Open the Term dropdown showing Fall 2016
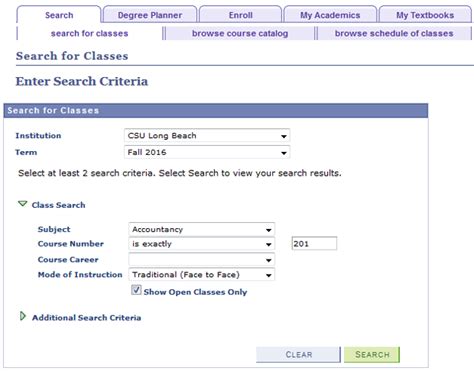 pos(207,152)
